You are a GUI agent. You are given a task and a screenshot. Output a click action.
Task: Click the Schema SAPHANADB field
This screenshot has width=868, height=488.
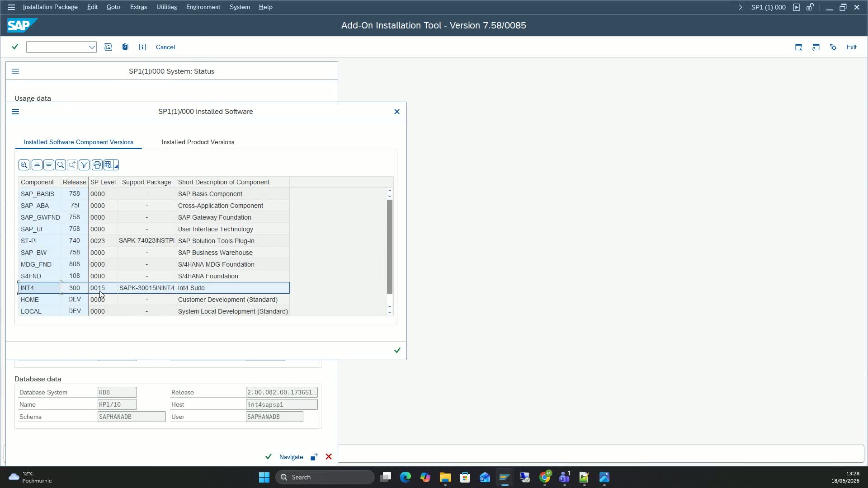[132, 417]
